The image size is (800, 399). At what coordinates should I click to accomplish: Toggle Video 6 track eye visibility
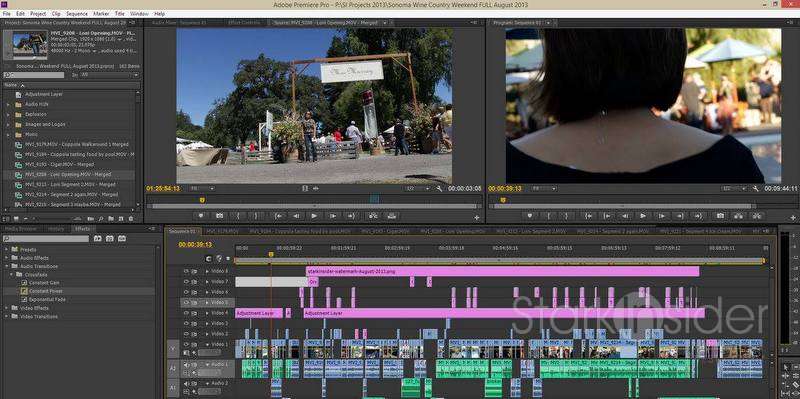pyautogui.click(x=186, y=292)
